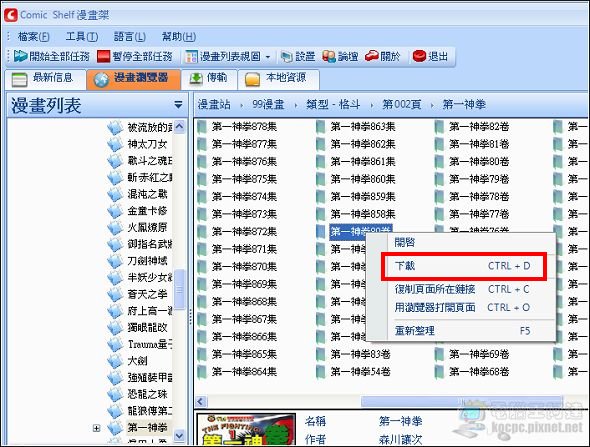The height and width of the screenshot is (447, 590).
Task: Click the globe icon beside 大劍
Action: click(x=114, y=361)
